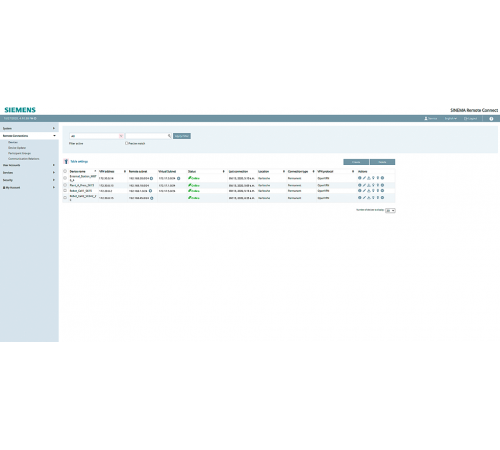Open number of entries to display dropdown
The height and width of the screenshot is (450, 500).
point(390,211)
